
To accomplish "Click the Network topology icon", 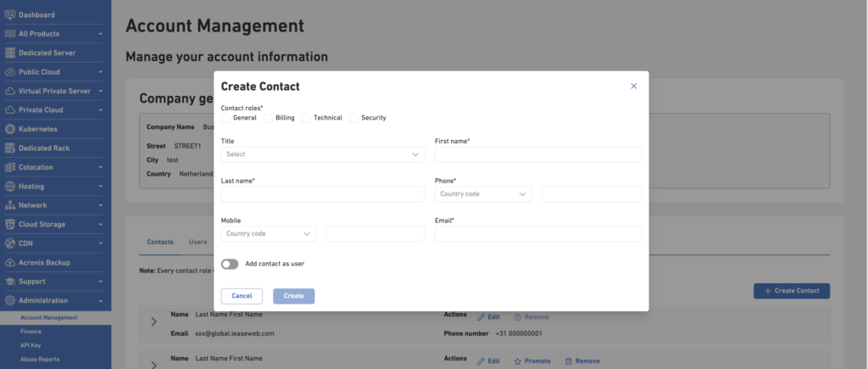I will pyautogui.click(x=9, y=205).
